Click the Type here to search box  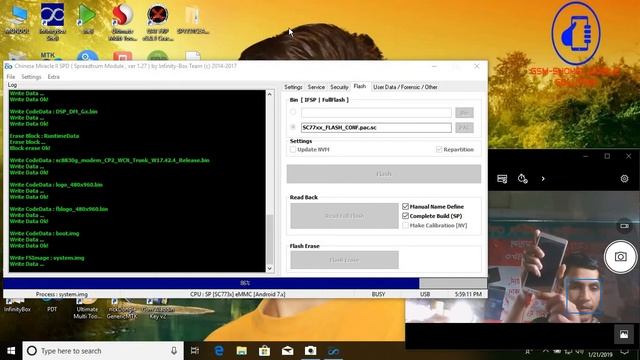pos(102,351)
